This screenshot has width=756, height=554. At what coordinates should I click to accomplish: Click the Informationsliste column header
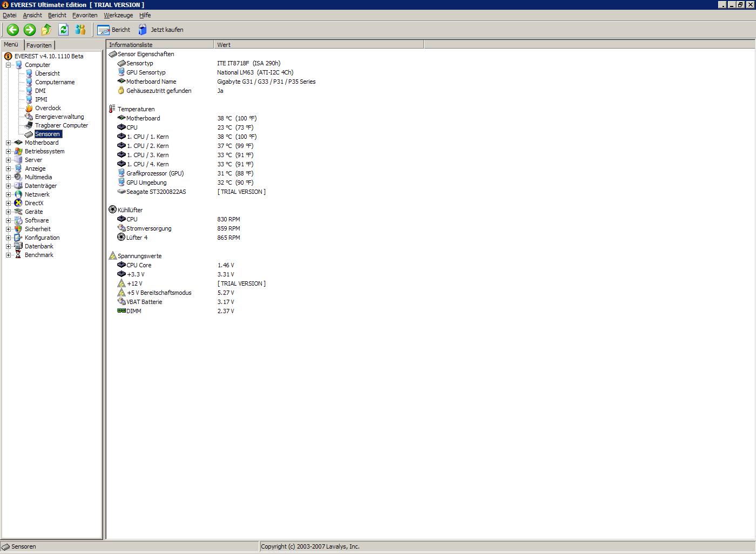(160, 45)
